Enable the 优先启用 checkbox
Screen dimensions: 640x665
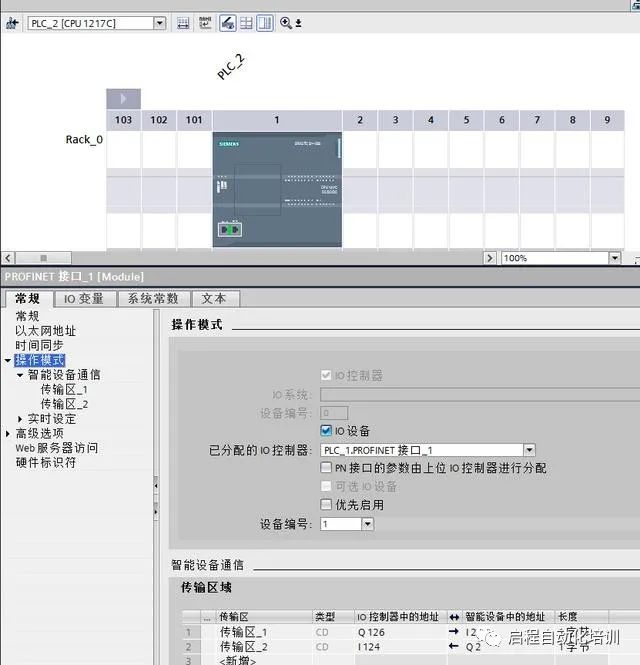click(x=326, y=504)
